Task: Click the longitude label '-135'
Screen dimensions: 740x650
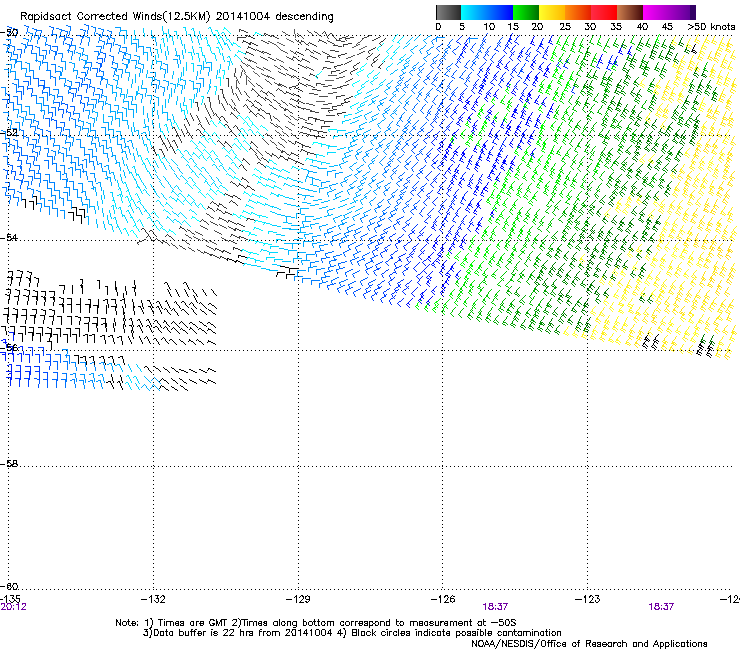Action: pos(12,599)
